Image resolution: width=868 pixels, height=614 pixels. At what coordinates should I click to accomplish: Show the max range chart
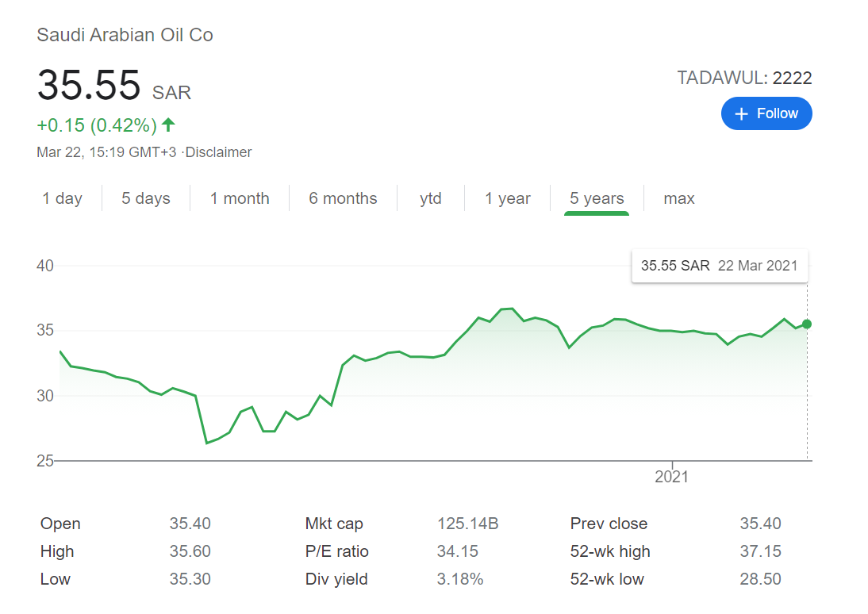[679, 198]
